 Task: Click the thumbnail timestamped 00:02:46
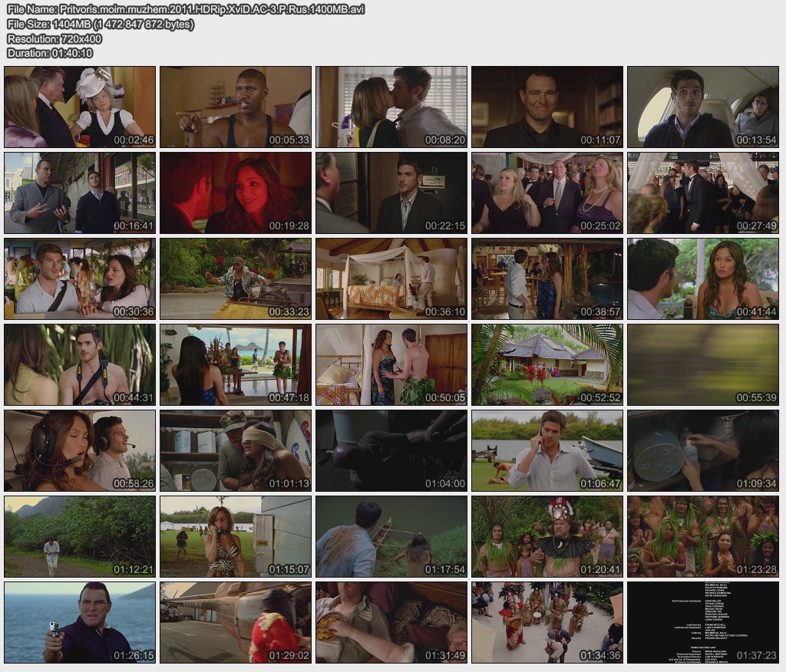point(80,107)
